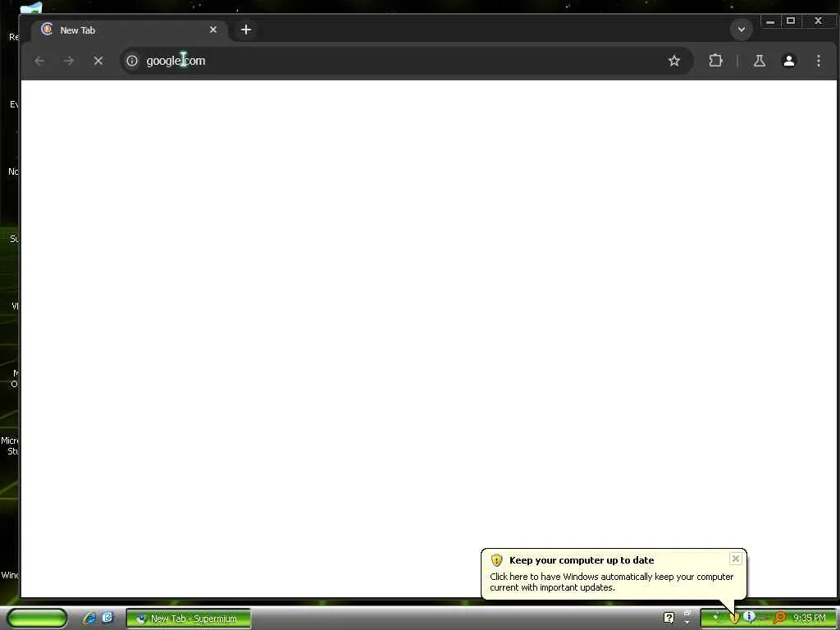Open the profile avatar menu

click(x=788, y=61)
